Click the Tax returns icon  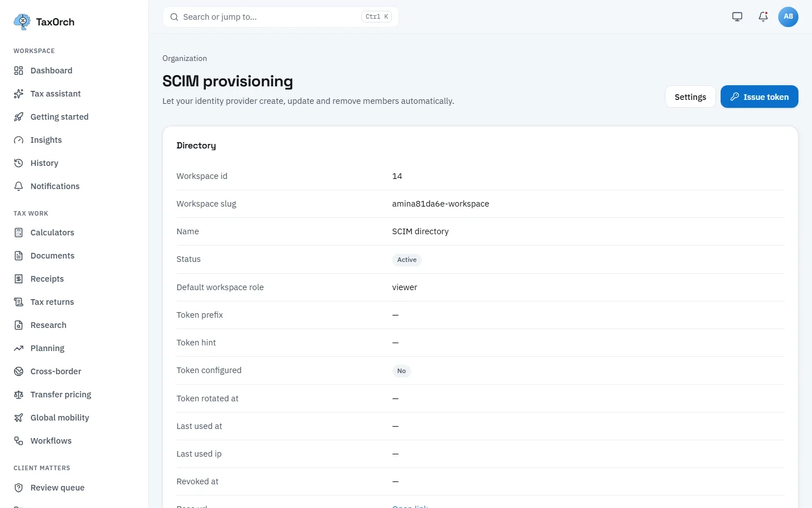coord(19,302)
